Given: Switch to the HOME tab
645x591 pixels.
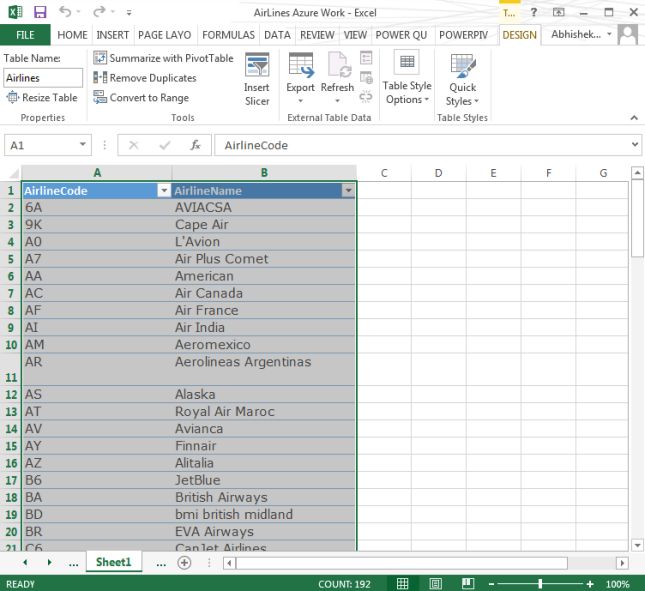Looking at the screenshot, I should coord(72,35).
